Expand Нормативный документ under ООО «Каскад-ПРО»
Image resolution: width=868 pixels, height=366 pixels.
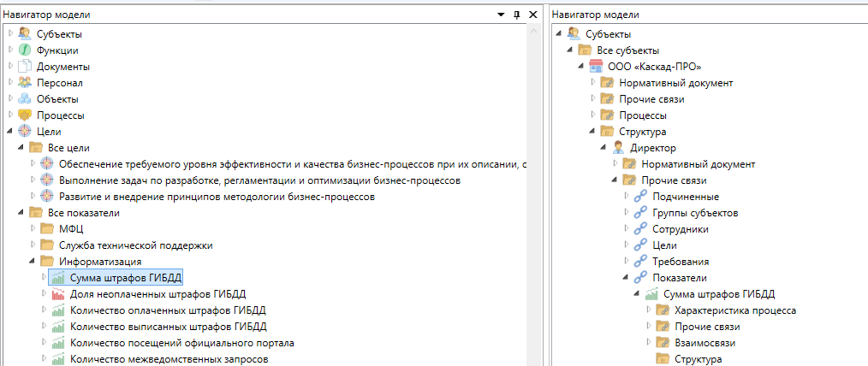(593, 83)
